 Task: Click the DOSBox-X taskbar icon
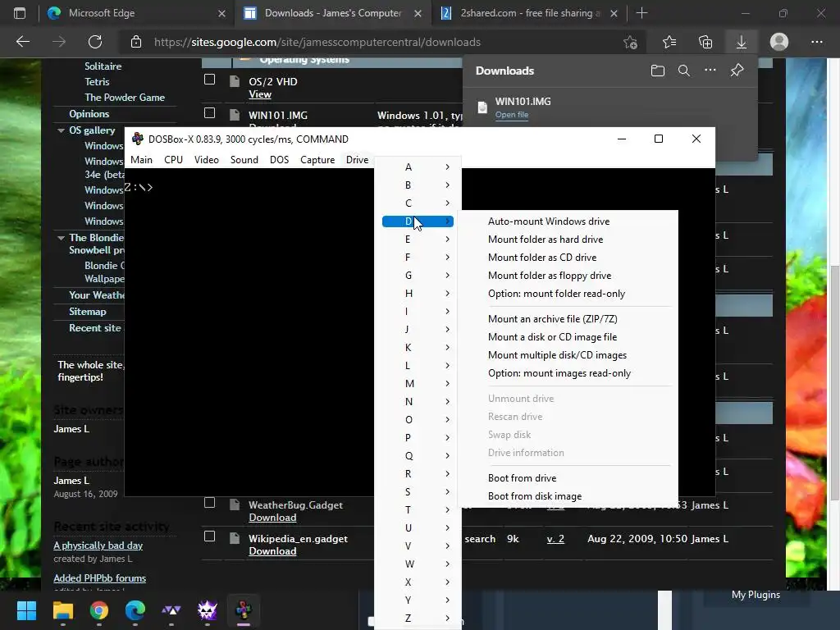pos(243,610)
